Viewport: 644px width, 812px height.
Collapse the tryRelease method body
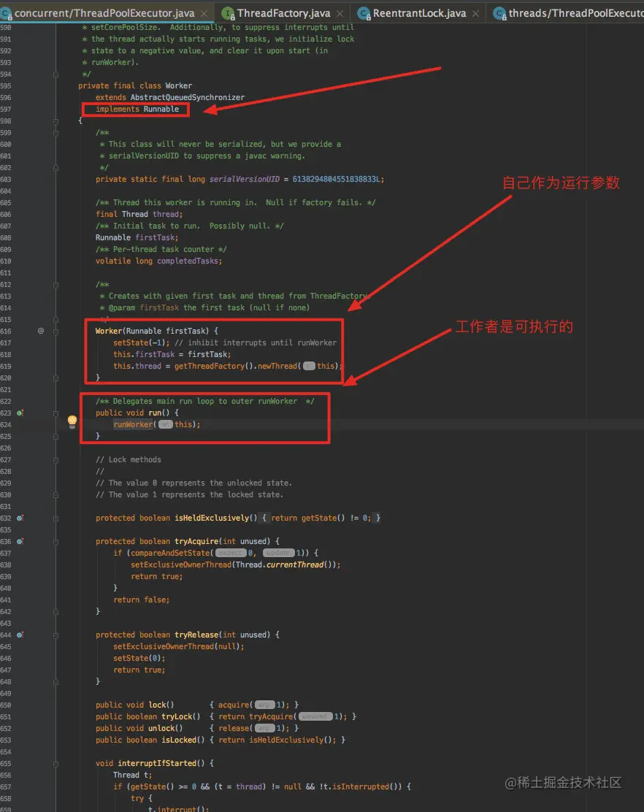56,635
